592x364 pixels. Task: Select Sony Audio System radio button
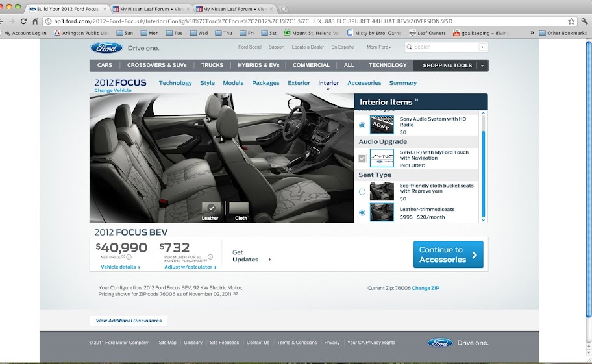click(x=362, y=125)
